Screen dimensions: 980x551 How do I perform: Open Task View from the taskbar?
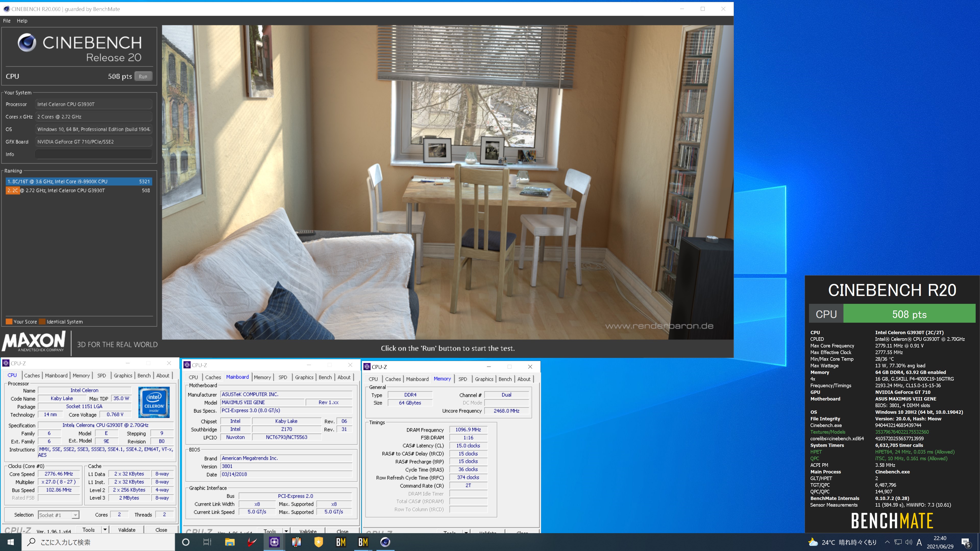point(207,542)
